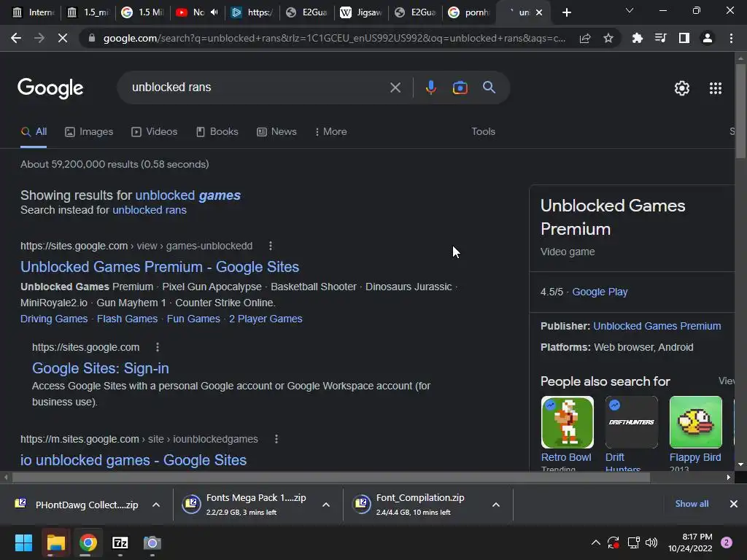
Task: Switch to Videos results tab
Action: tap(155, 131)
